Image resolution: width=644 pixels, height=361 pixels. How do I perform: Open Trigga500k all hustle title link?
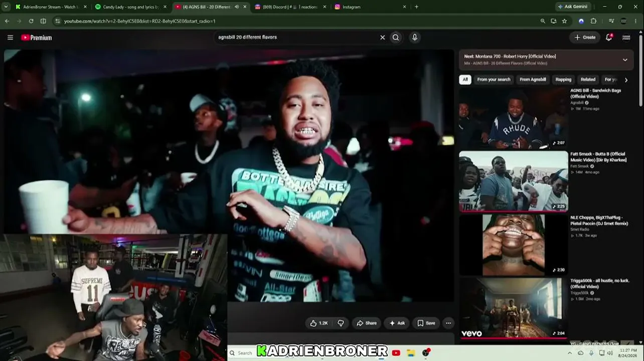coord(600,284)
